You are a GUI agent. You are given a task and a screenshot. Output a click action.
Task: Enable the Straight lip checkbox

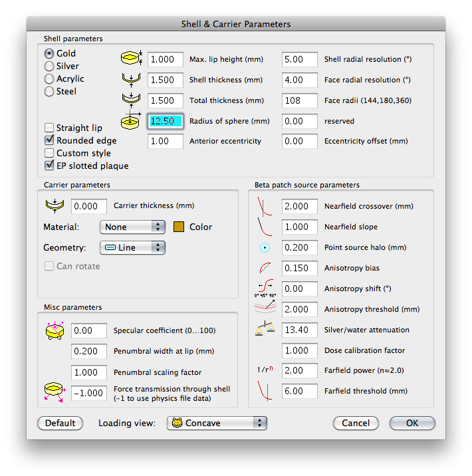[x=49, y=128]
